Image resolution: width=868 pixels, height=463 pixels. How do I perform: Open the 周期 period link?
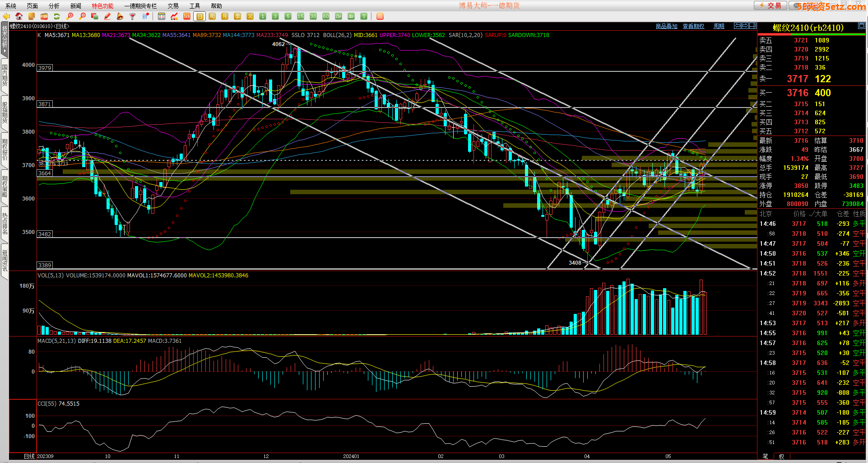click(x=719, y=26)
